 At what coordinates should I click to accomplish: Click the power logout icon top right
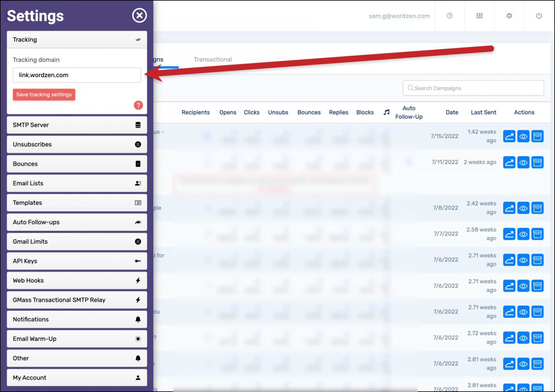[x=539, y=16]
